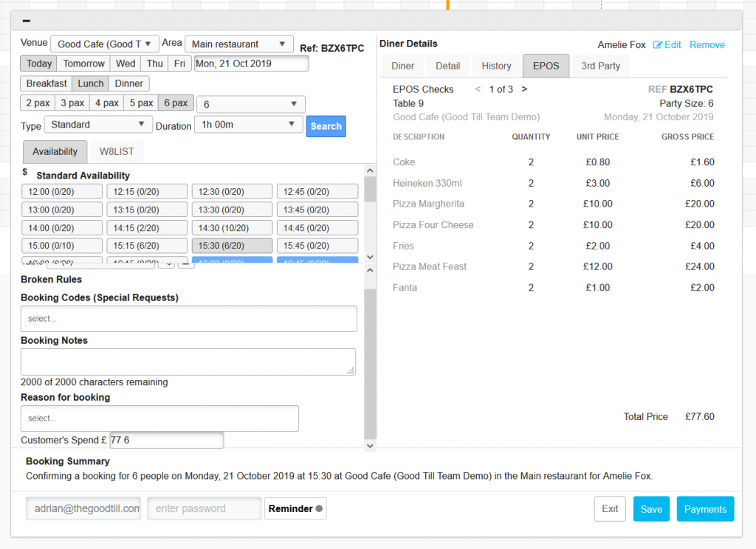Open the Diner tab
Screen dimensions: 756x549
click(402, 66)
